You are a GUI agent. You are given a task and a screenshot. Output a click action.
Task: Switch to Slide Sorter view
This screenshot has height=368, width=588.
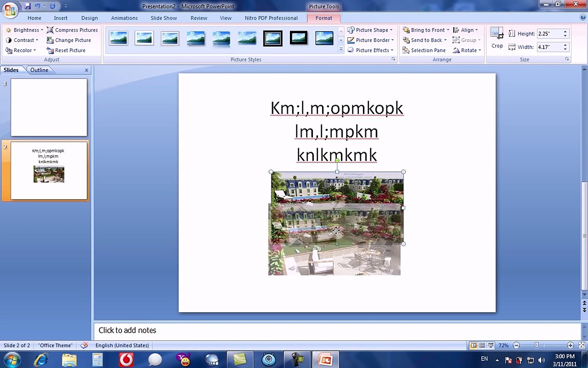pyautogui.click(x=482, y=346)
